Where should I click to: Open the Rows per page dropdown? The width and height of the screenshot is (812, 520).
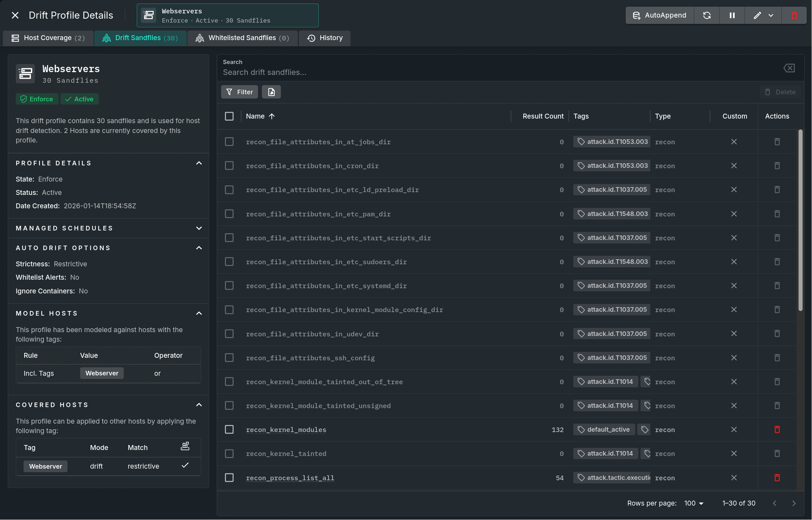coord(693,503)
